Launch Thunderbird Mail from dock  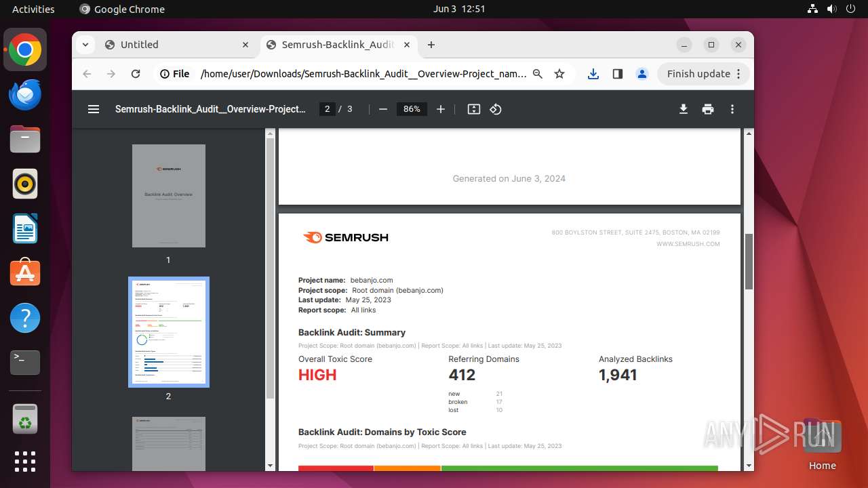25,94
